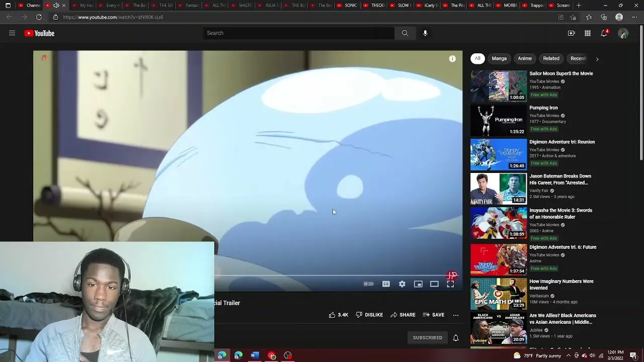Open How Imaginary Numbers Were Invented title

[561, 285]
